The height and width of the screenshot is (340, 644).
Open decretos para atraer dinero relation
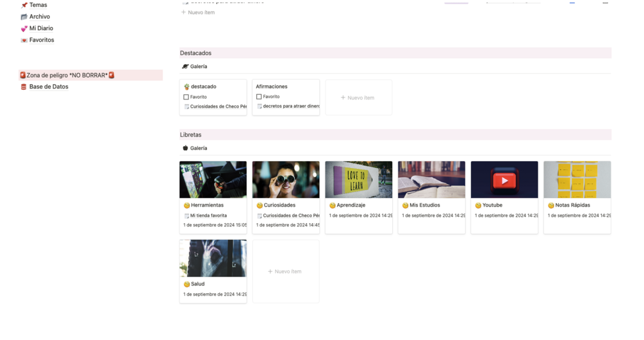pyautogui.click(x=291, y=106)
